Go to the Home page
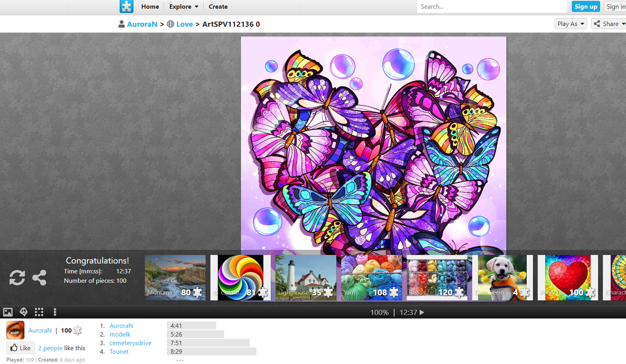The image size is (626, 364). pyautogui.click(x=150, y=7)
